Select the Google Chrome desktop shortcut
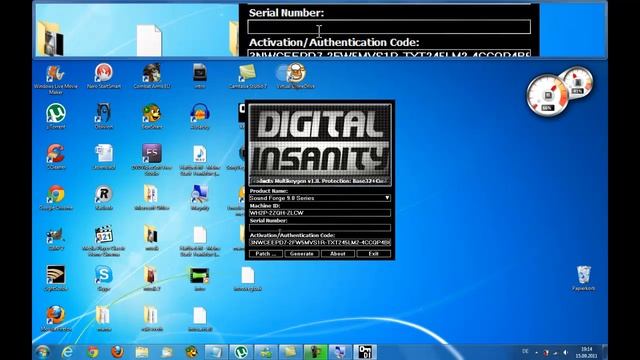 [56, 198]
